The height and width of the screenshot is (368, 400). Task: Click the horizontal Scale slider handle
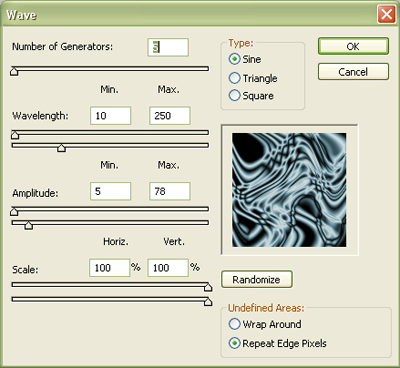208,287
